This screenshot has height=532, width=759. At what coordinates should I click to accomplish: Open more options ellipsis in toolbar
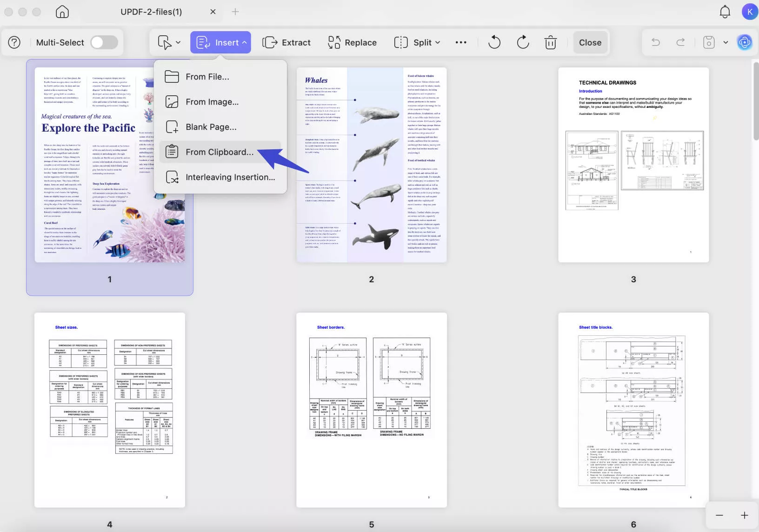coord(460,42)
